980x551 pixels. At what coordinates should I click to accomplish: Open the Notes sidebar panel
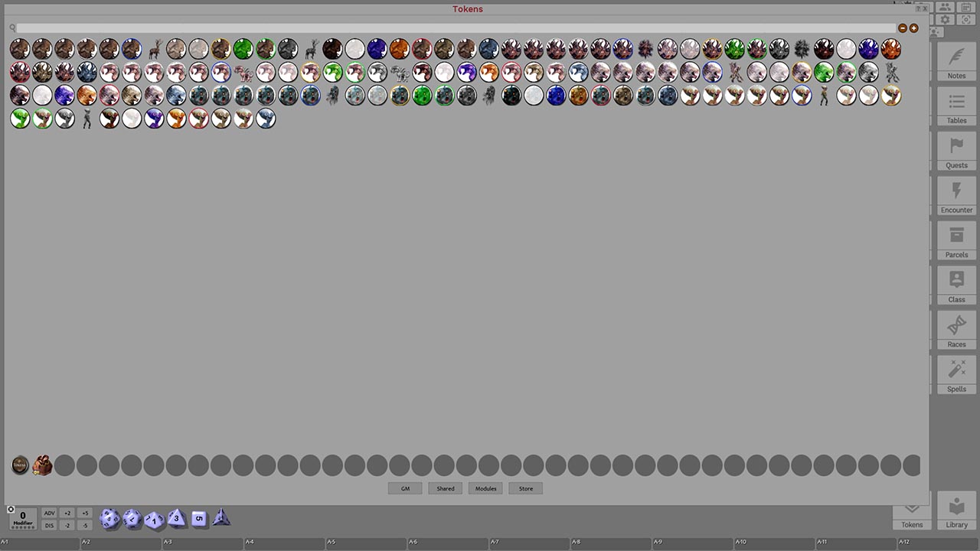coord(956,65)
